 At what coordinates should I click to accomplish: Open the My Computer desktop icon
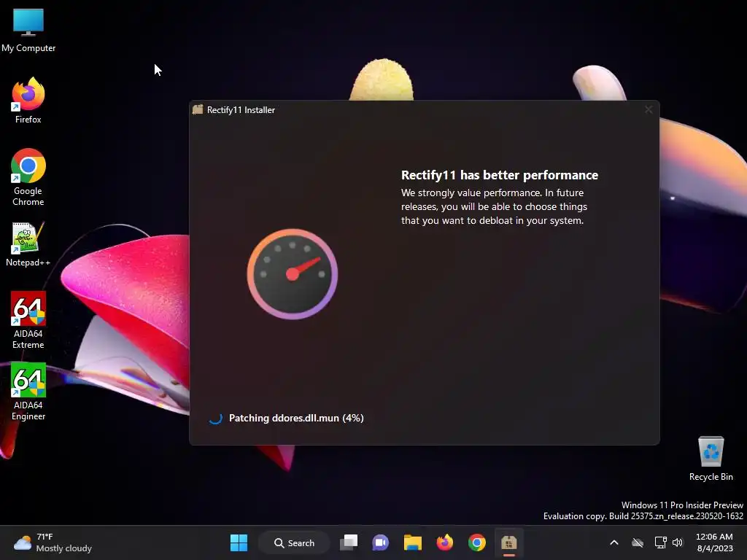28,29
